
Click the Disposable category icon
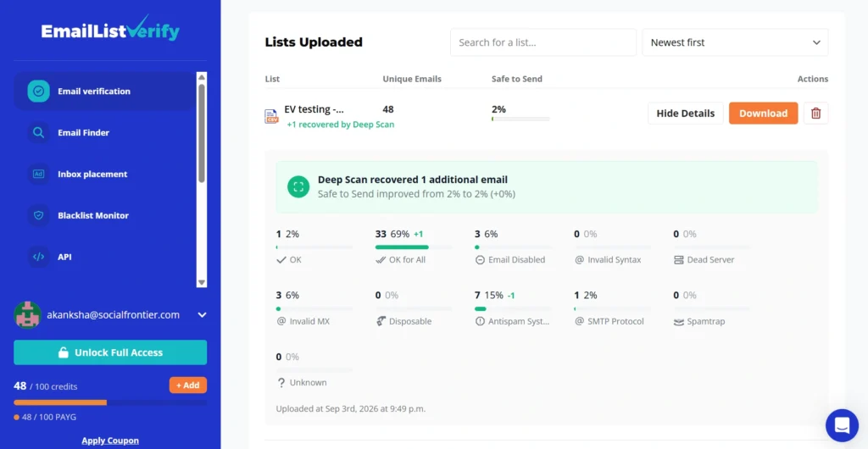[x=381, y=321]
